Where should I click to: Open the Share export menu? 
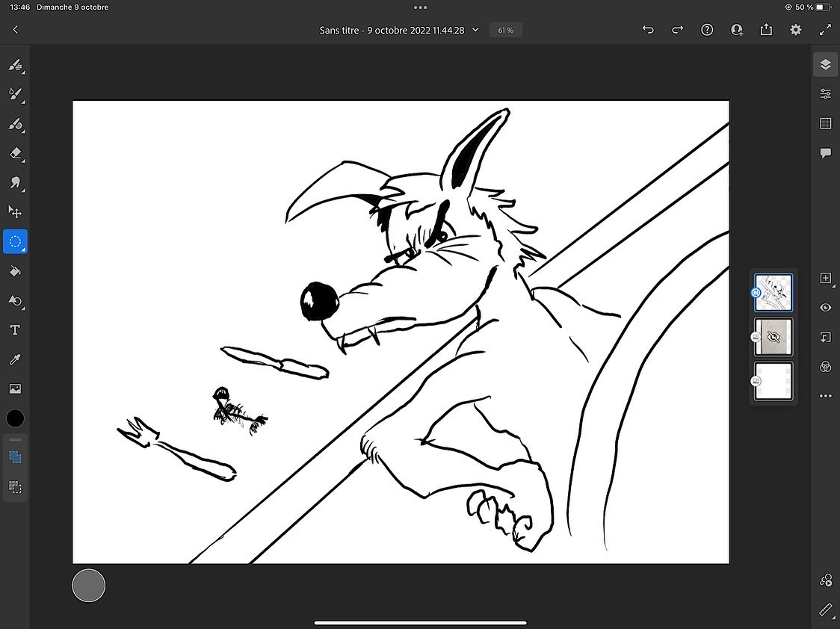tap(766, 30)
